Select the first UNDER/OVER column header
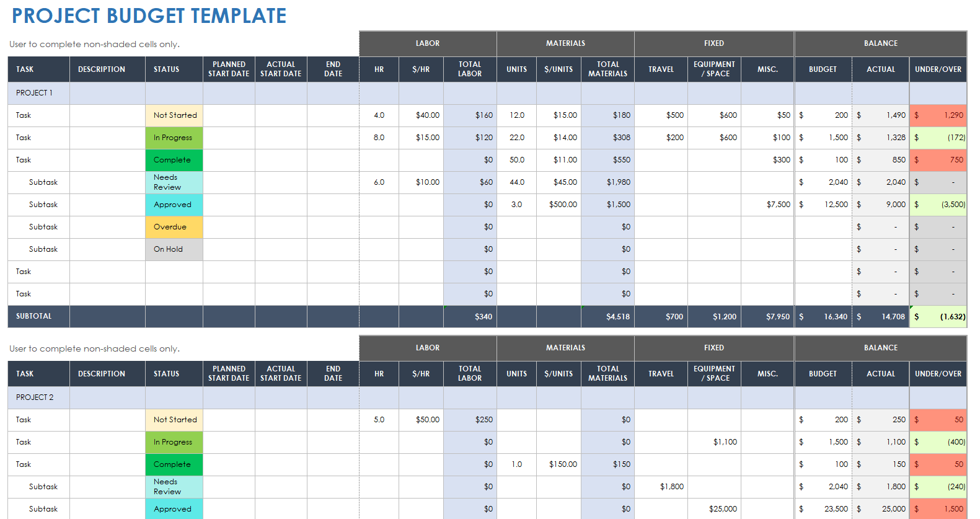The image size is (980, 519). [938, 69]
